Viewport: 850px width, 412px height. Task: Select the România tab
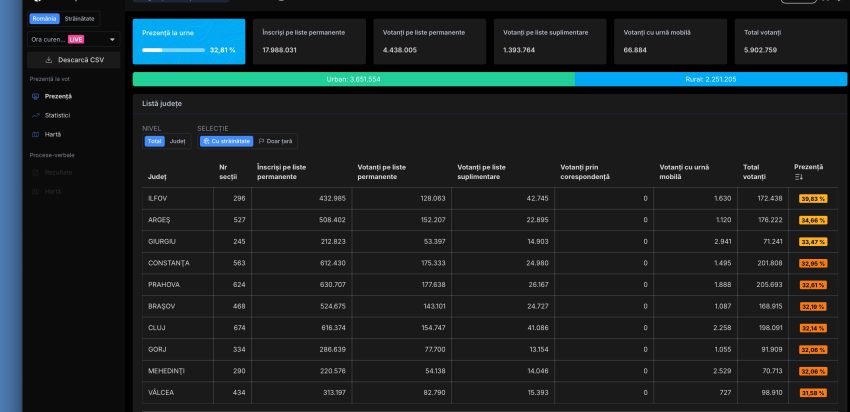pos(45,19)
